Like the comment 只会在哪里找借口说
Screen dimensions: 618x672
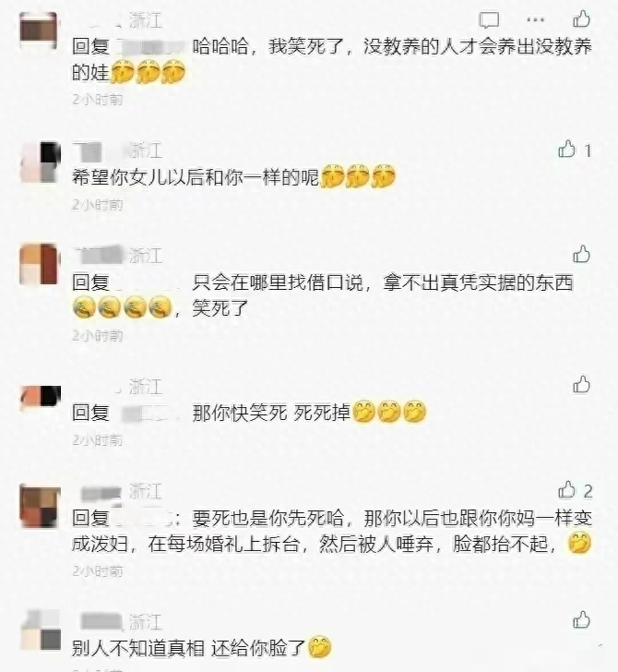click(582, 254)
